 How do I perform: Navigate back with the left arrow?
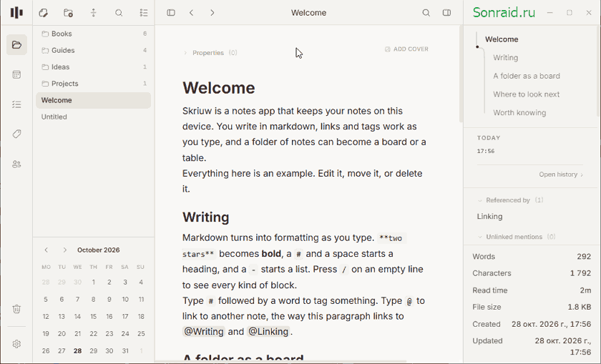191,13
